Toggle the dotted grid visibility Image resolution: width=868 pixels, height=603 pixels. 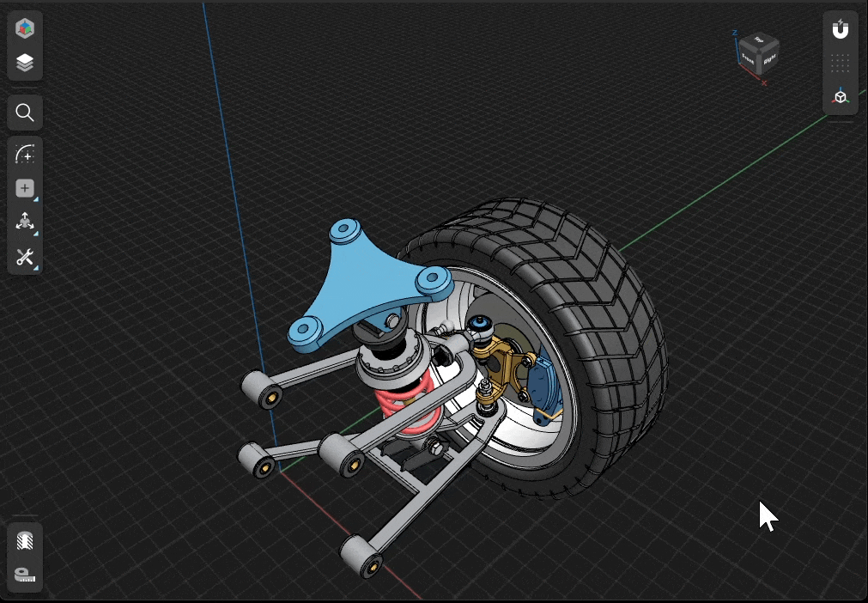841,64
